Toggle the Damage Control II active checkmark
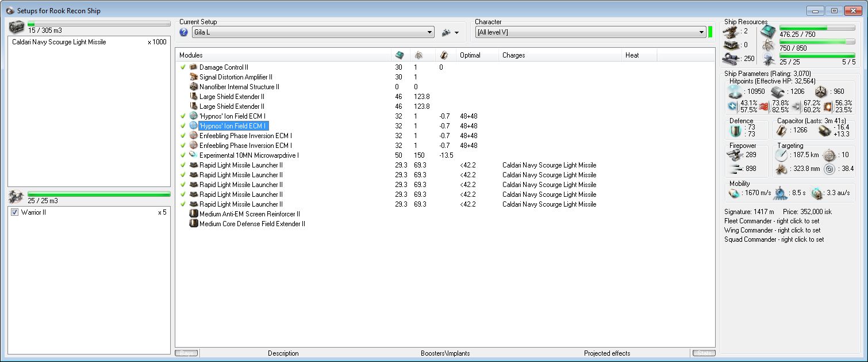The width and height of the screenshot is (868, 362). (183, 67)
